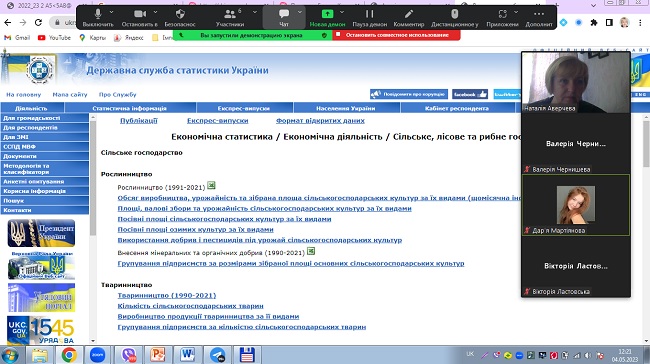Open the facebook button

[470, 94]
